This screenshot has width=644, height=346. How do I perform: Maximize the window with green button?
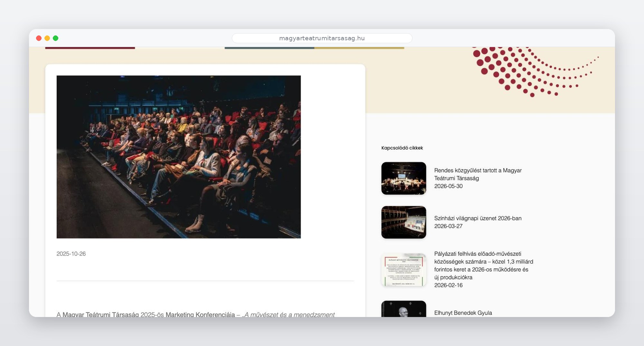pos(55,38)
